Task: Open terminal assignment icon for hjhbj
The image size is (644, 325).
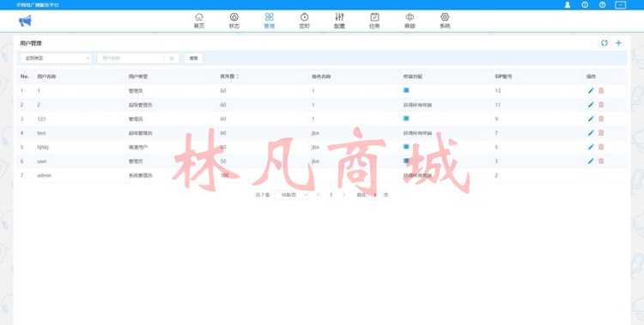Action: pyautogui.click(x=406, y=146)
